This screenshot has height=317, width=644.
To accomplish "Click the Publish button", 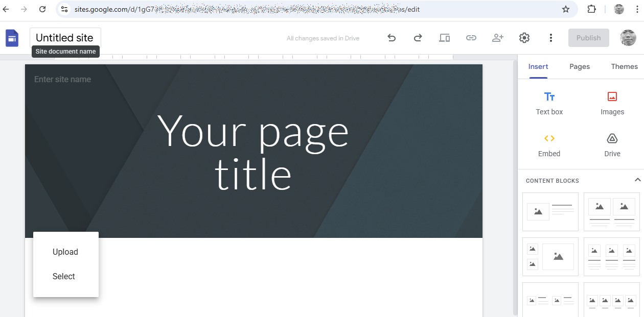I will click(588, 38).
